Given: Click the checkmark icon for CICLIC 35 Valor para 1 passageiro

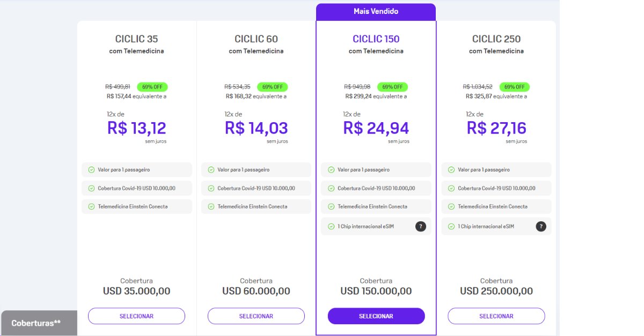Looking at the screenshot, I should [91, 170].
